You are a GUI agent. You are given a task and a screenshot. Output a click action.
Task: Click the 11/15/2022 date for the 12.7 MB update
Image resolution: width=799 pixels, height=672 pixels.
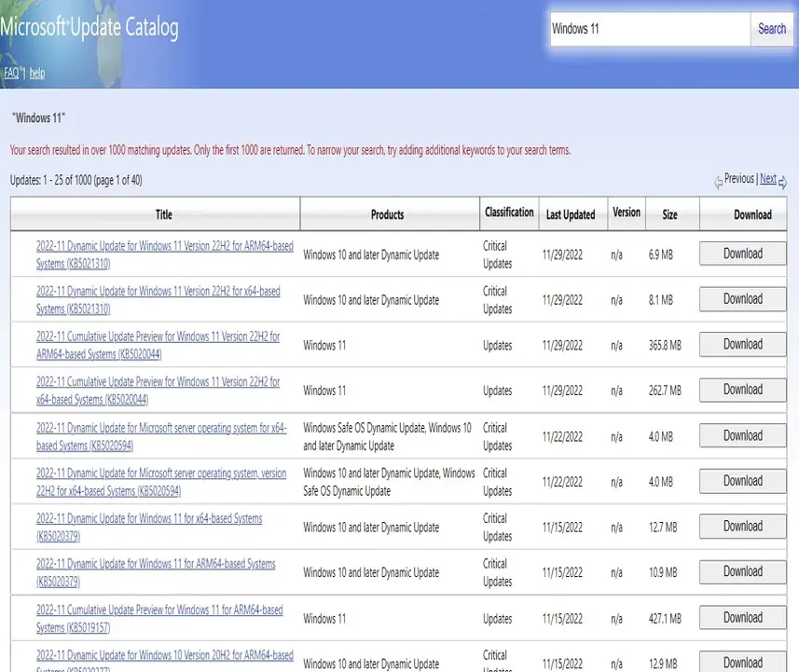click(562, 528)
